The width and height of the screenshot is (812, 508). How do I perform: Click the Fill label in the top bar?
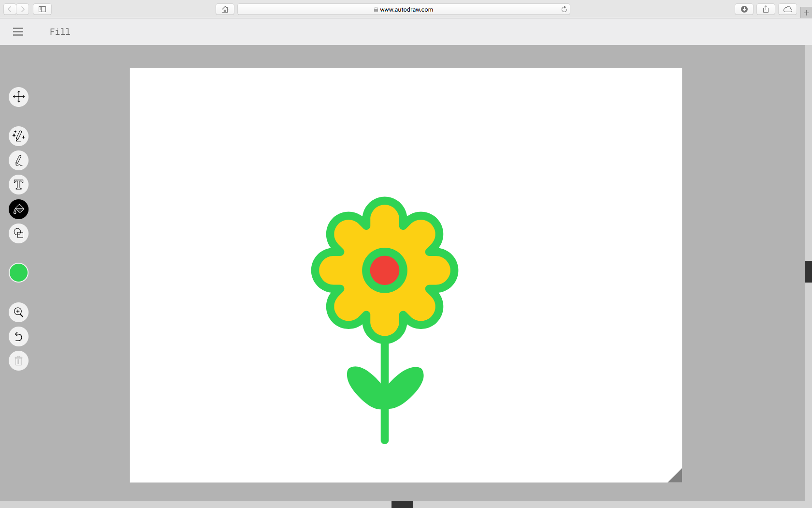(59, 31)
